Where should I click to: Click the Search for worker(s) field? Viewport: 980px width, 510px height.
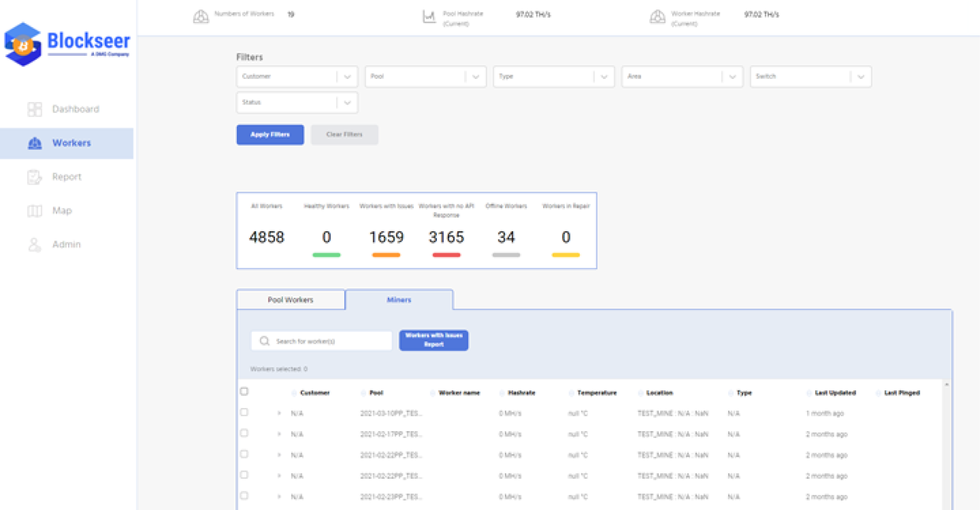pyautogui.click(x=327, y=341)
